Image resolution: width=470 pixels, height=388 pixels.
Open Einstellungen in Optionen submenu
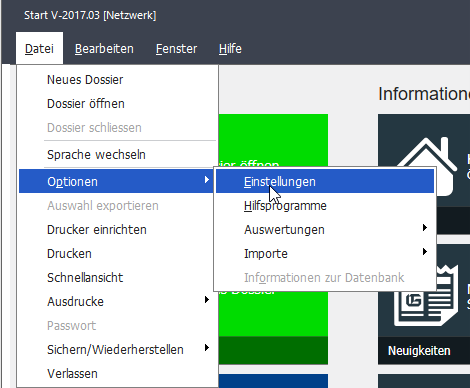(x=325, y=181)
